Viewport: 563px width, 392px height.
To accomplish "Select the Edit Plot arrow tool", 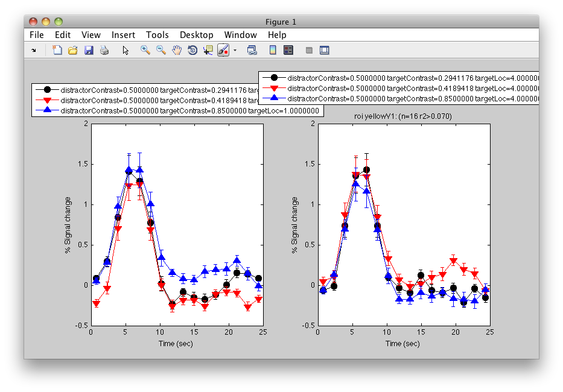I will tap(126, 50).
